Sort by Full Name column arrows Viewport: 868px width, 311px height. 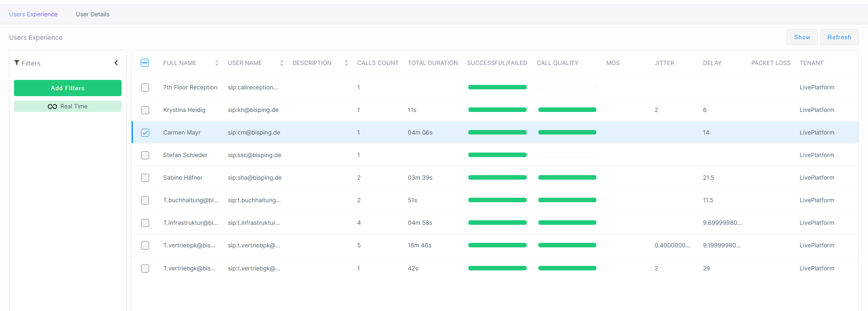(x=217, y=63)
